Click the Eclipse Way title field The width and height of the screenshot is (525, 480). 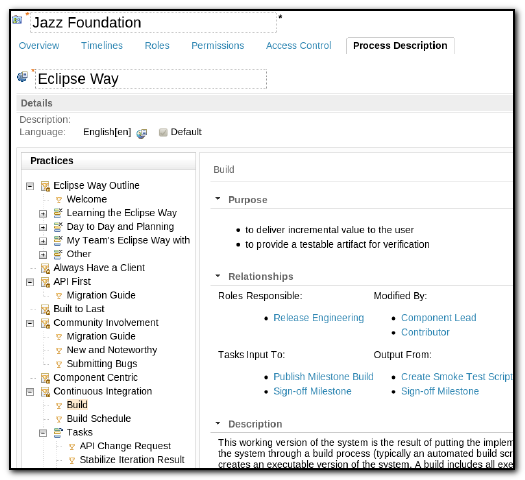151,79
